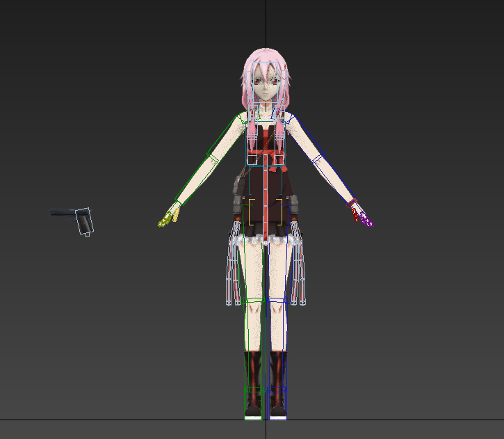Viewport: 504px width, 439px height.
Task: Select the green calf bone
Action: 254,344
